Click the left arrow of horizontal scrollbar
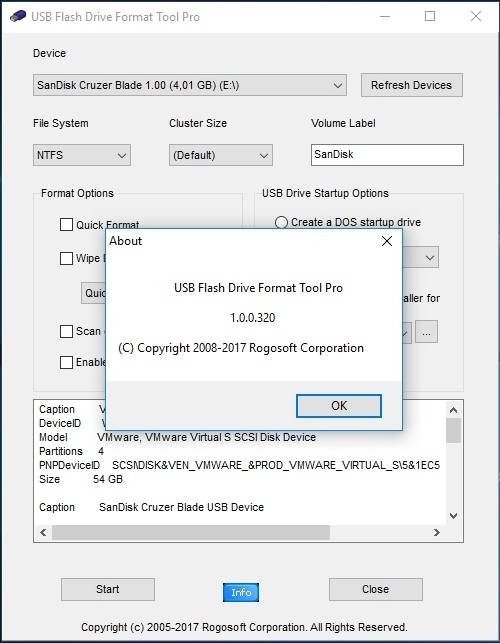This screenshot has height=643, width=500. coord(43,532)
